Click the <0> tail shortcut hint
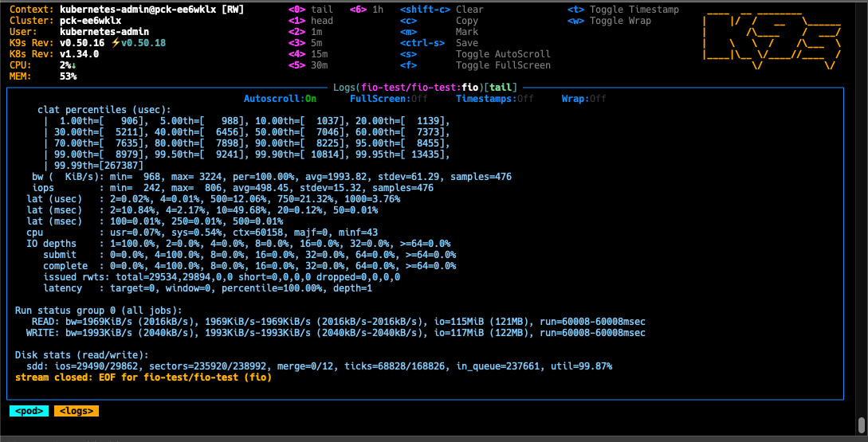 [312, 10]
